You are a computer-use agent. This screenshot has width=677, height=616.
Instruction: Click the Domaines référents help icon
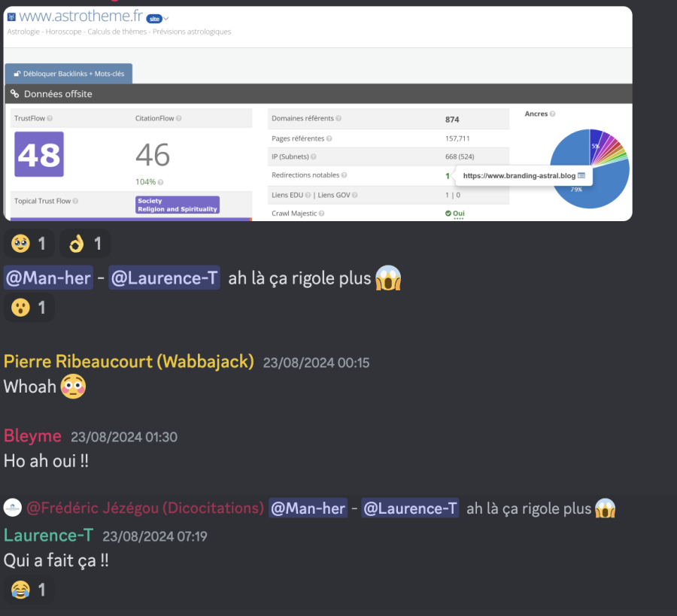pyautogui.click(x=338, y=118)
